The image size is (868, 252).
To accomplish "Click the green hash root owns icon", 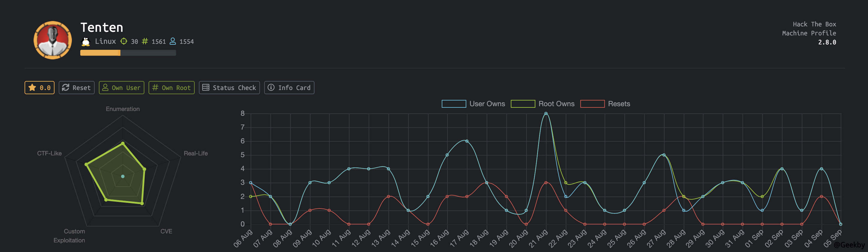I will (145, 41).
